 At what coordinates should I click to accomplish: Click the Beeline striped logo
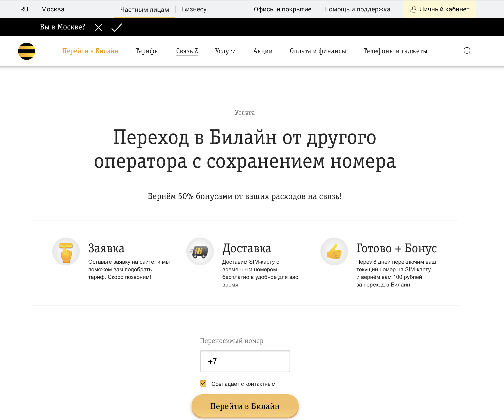(x=27, y=51)
